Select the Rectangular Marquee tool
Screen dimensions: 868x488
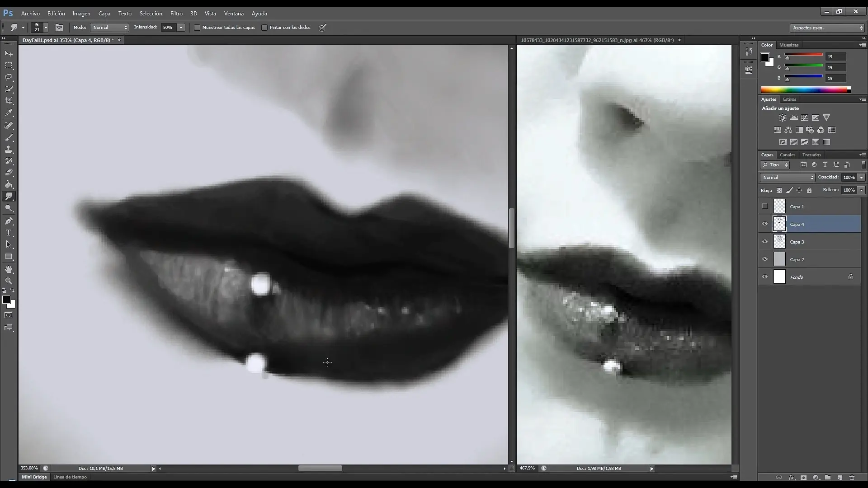[9, 66]
